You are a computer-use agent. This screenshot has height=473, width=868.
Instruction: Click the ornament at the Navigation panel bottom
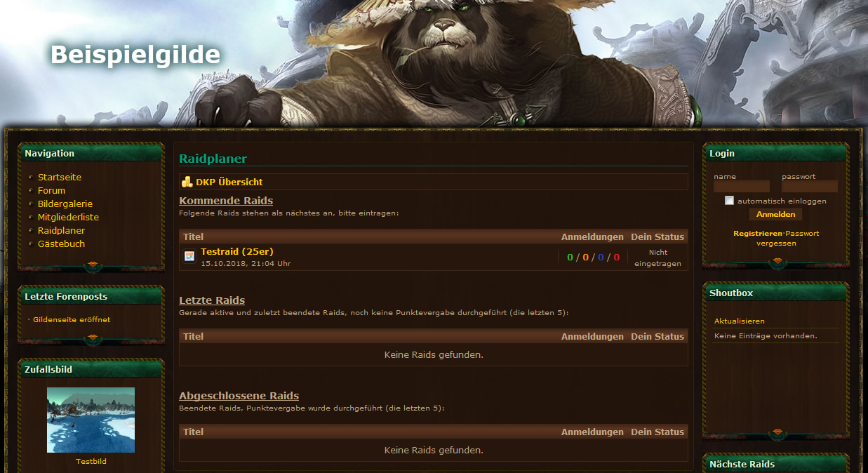click(x=93, y=267)
